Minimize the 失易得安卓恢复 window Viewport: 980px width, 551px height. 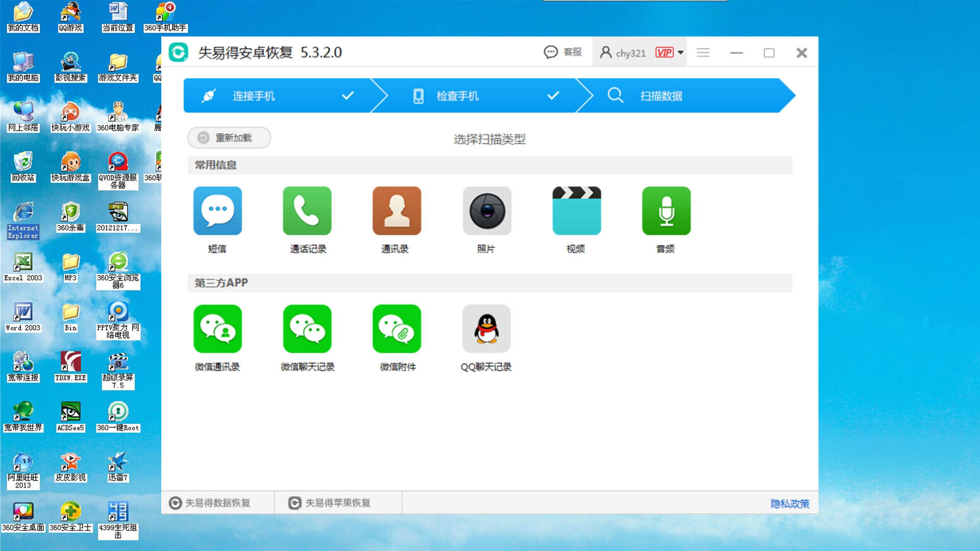(736, 53)
